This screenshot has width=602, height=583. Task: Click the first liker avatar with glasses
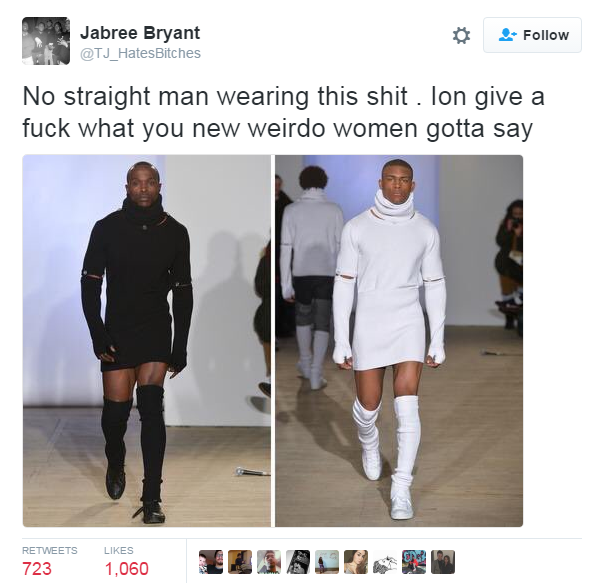click(211, 562)
